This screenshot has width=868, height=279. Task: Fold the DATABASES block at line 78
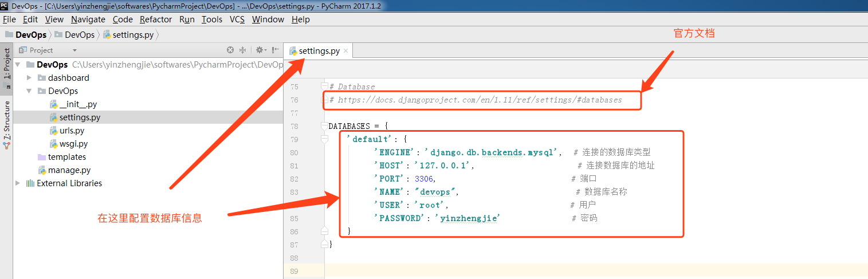pos(325,126)
